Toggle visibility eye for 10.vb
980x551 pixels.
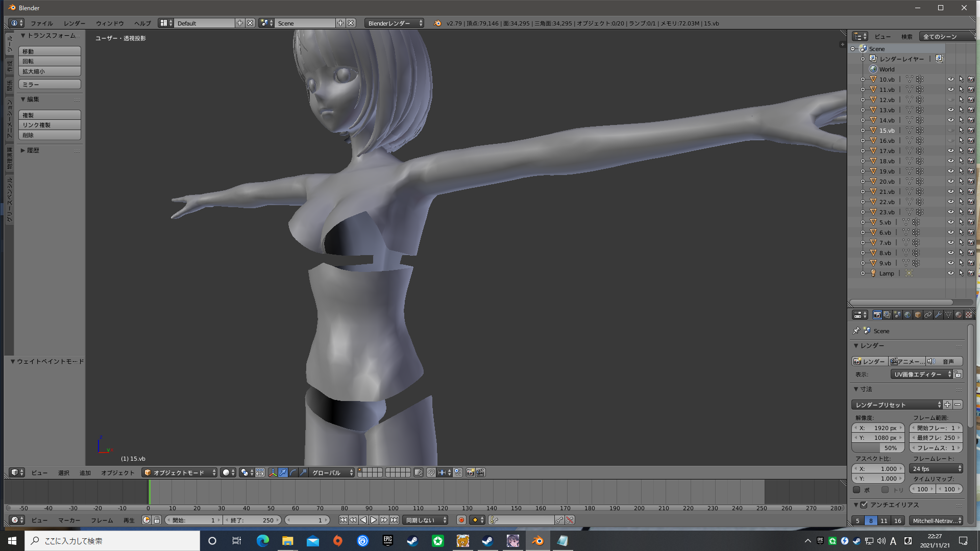point(950,79)
